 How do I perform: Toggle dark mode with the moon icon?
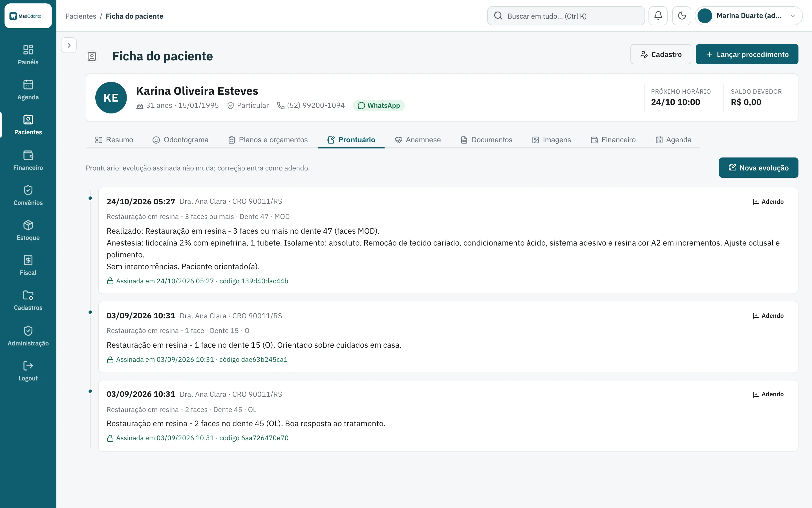point(681,16)
